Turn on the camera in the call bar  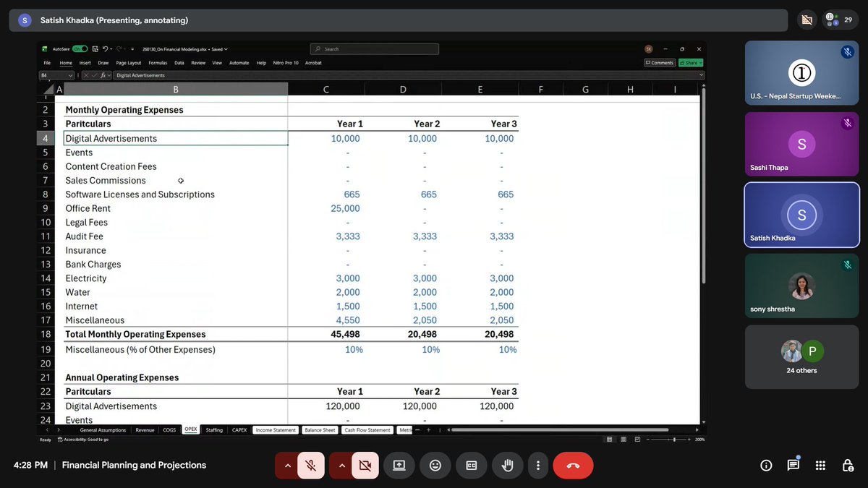[x=365, y=466]
